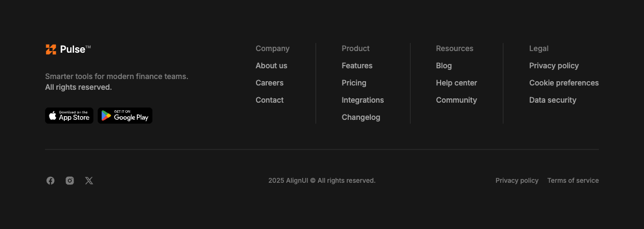This screenshot has height=229, width=644.
Task: Open the Google Play download badge
Action: pos(125,116)
